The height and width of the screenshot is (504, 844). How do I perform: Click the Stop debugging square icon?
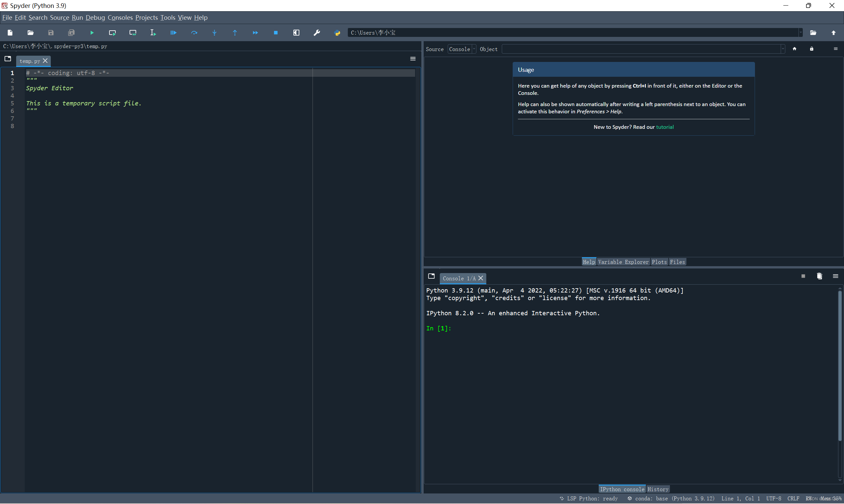pos(276,33)
